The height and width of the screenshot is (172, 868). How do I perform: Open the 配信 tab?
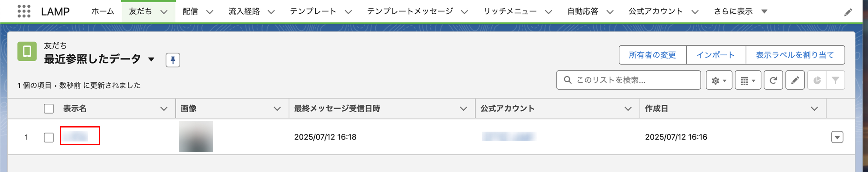click(190, 11)
